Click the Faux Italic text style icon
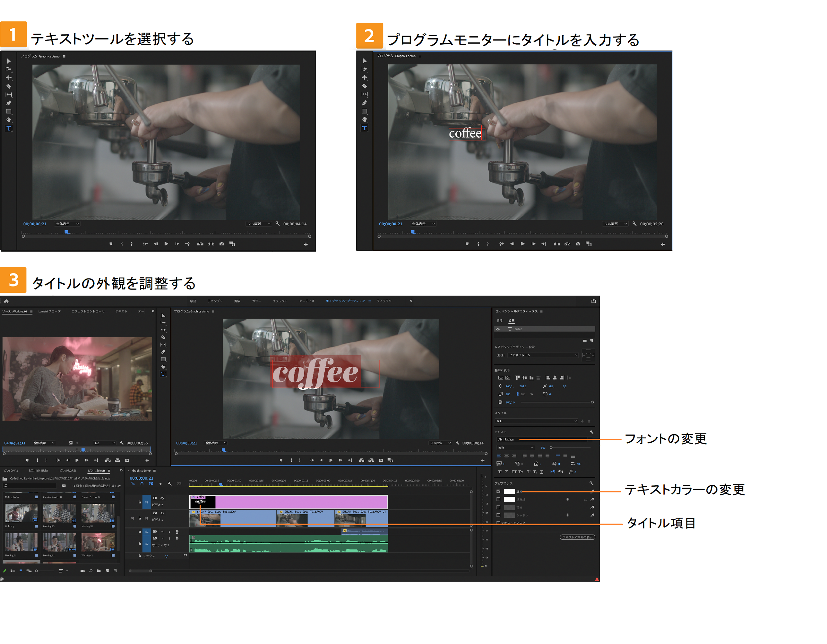 506,472
